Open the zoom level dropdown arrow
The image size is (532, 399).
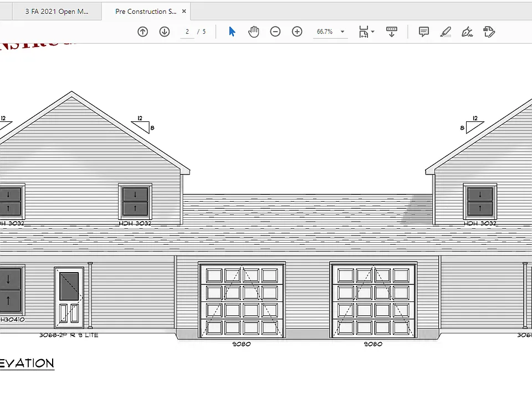pos(342,32)
